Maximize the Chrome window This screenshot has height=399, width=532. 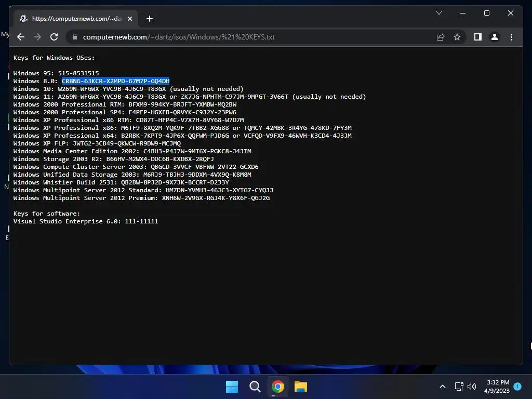(x=486, y=13)
